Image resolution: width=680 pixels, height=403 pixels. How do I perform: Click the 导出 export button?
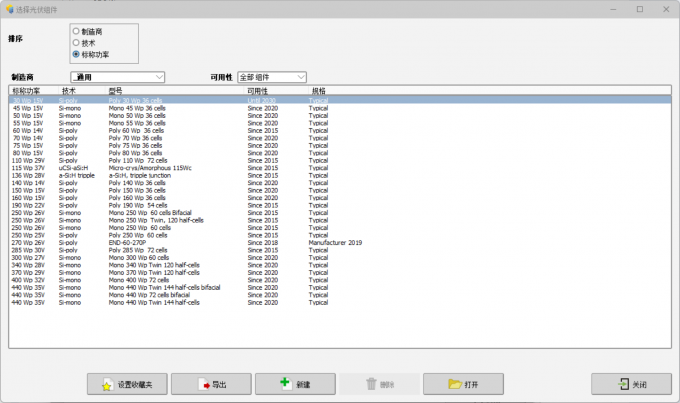[211, 384]
